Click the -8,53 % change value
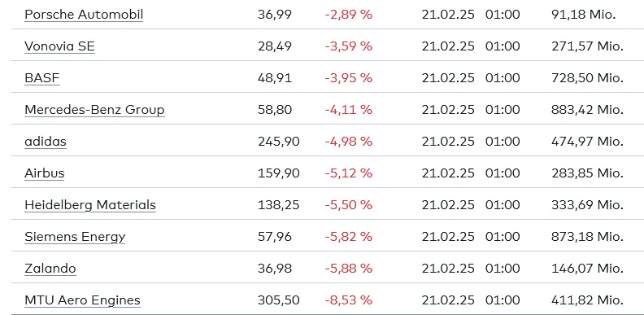 [x=348, y=300]
